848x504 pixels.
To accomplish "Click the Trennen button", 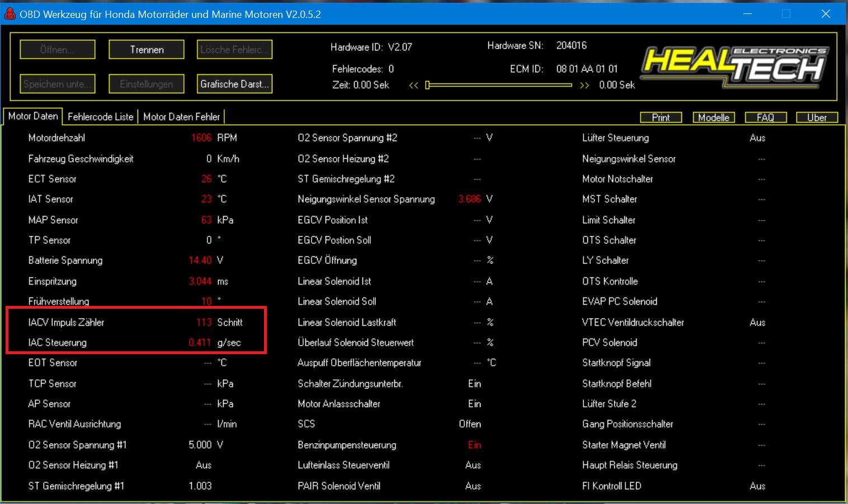I will click(x=147, y=50).
